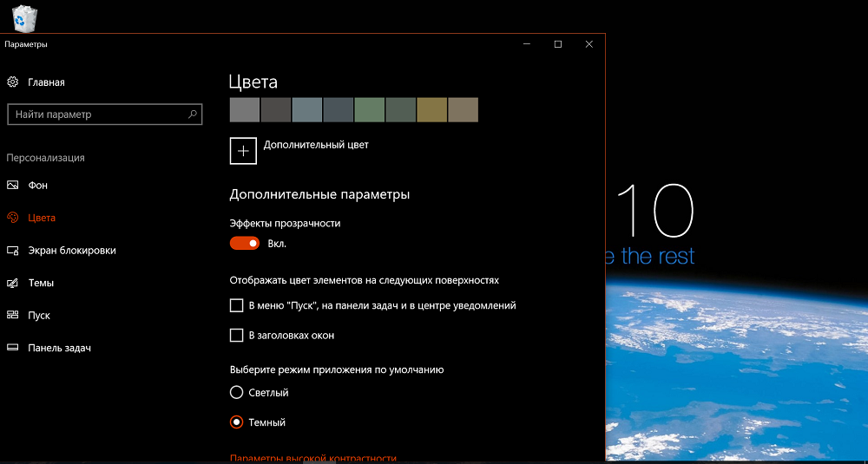This screenshot has height=464, width=868.
Task: Click the Персонализация section heading
Action: point(45,158)
